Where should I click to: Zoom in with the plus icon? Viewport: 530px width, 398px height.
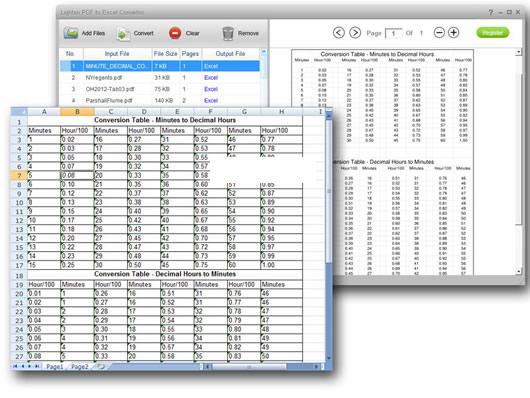pos(454,33)
